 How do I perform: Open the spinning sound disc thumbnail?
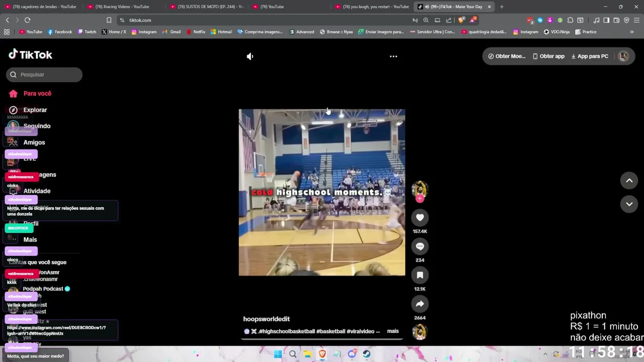(x=420, y=332)
